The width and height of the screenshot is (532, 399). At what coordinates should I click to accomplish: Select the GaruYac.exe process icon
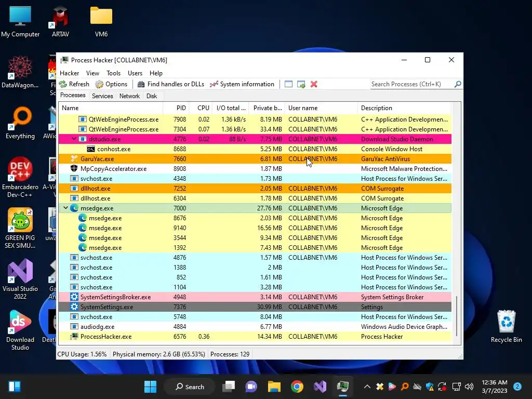(74, 158)
